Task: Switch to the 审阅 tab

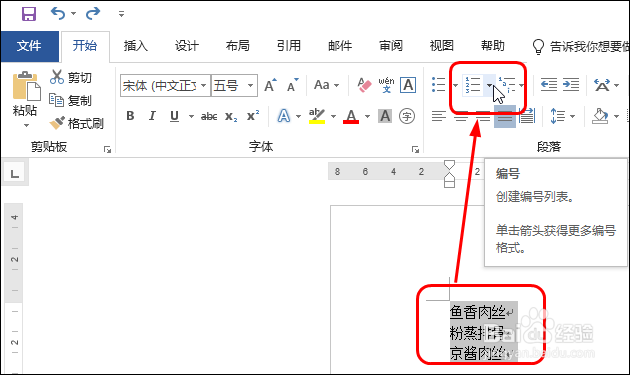Action: coord(391,46)
